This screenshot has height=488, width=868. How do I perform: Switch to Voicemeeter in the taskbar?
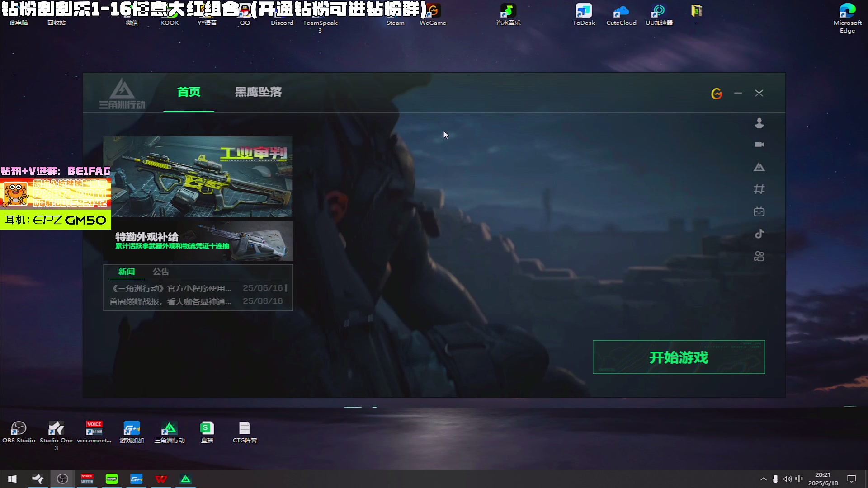point(87,479)
